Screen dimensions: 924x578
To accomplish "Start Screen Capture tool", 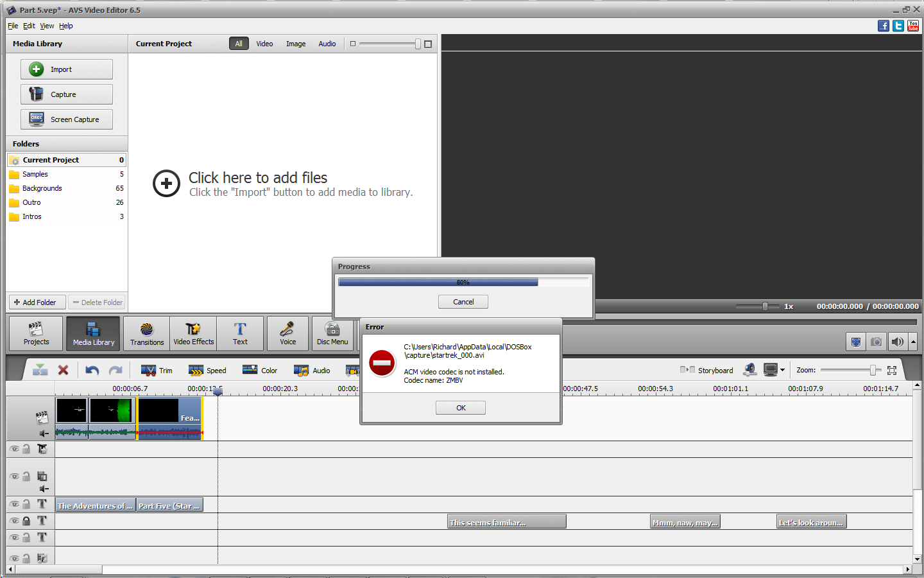I will [x=67, y=119].
